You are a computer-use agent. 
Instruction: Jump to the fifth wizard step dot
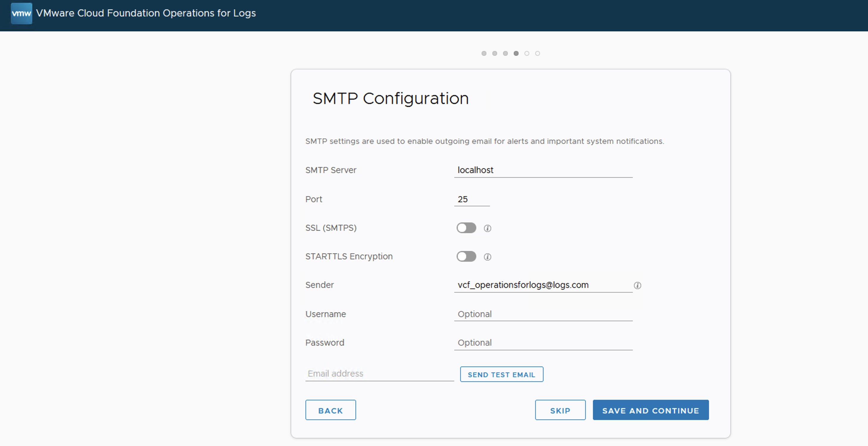pos(527,53)
